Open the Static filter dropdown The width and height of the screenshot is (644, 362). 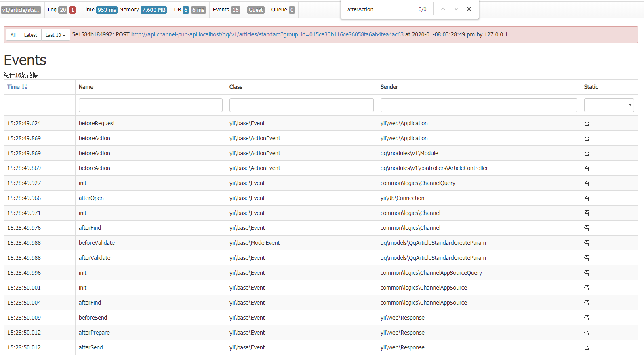pyautogui.click(x=608, y=105)
